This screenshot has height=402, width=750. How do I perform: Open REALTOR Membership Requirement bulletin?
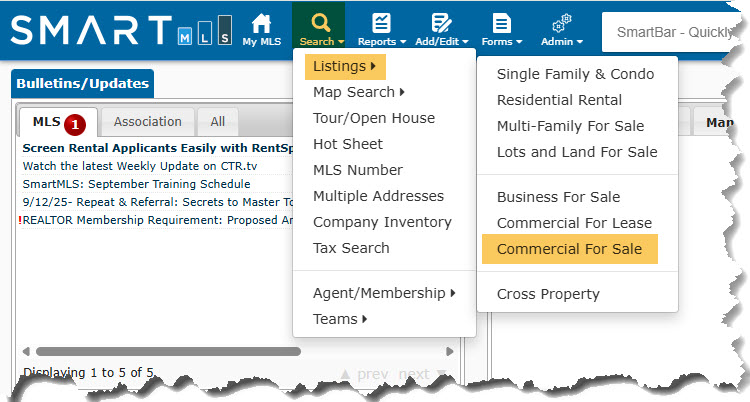coord(157,220)
